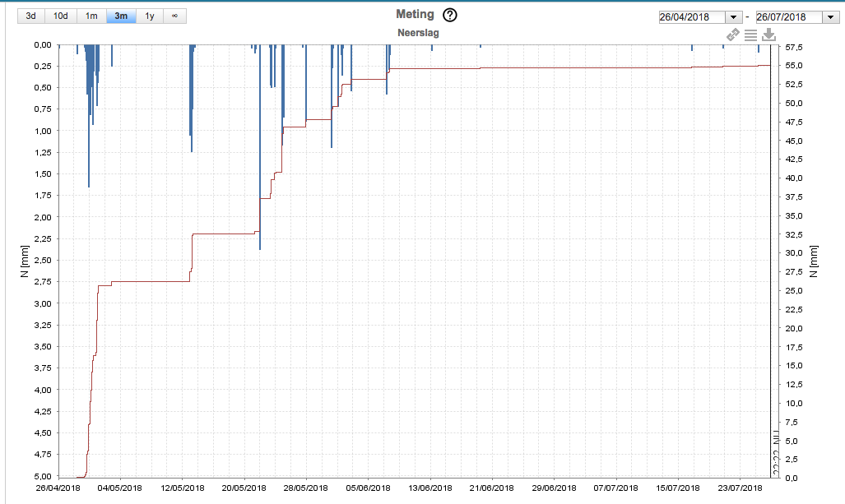Select the 10d time range
This screenshot has width=845, height=504.
61,16
